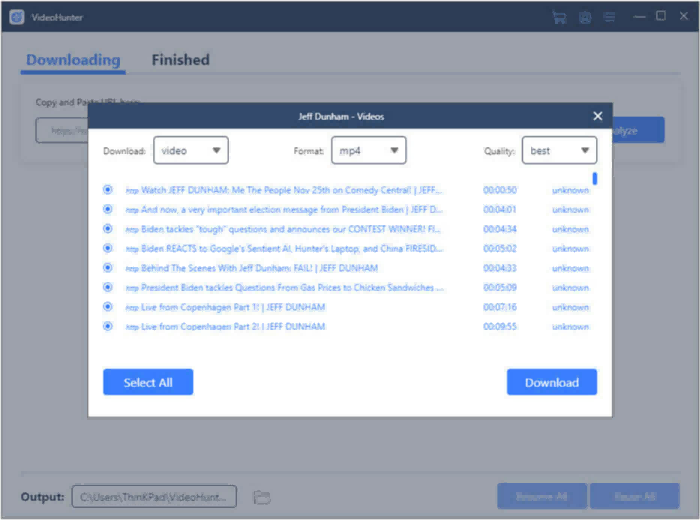The height and width of the screenshot is (521, 700).
Task: Toggle the radio for President Biden tackles Questions
Action: [x=108, y=287]
